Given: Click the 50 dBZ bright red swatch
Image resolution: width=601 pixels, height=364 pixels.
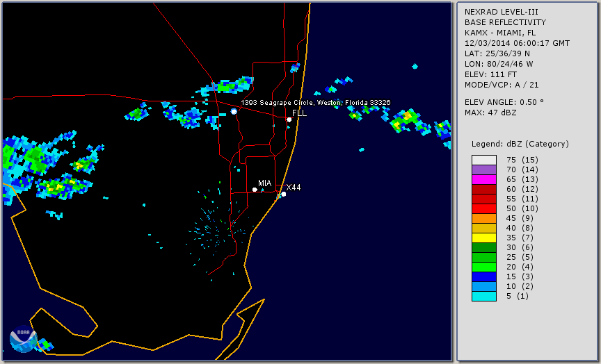Looking at the screenshot, I should click(484, 208).
